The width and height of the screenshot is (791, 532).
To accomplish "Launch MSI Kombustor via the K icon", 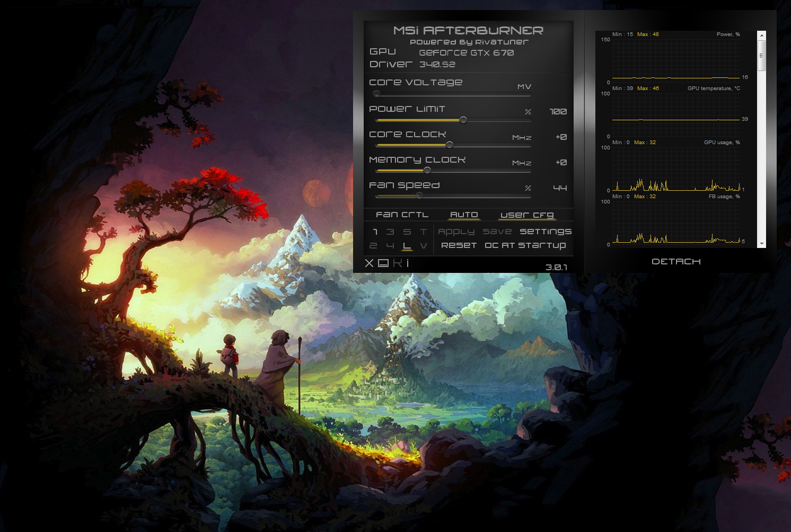I will 397,262.
